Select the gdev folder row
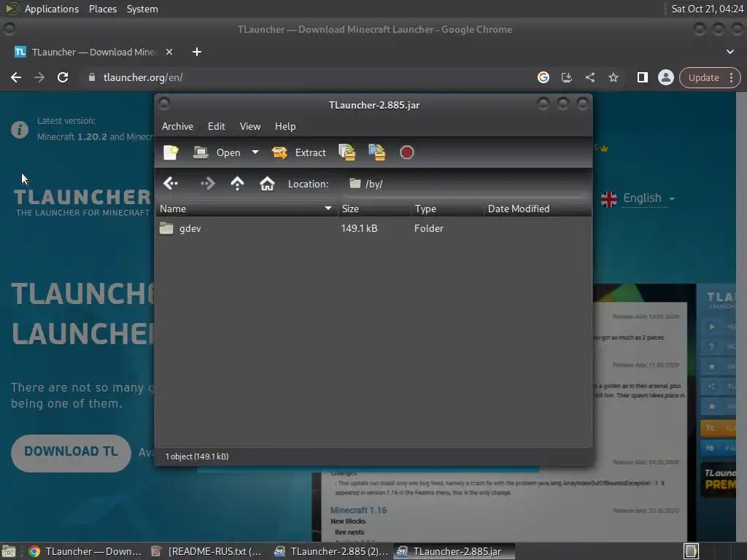 click(x=373, y=228)
